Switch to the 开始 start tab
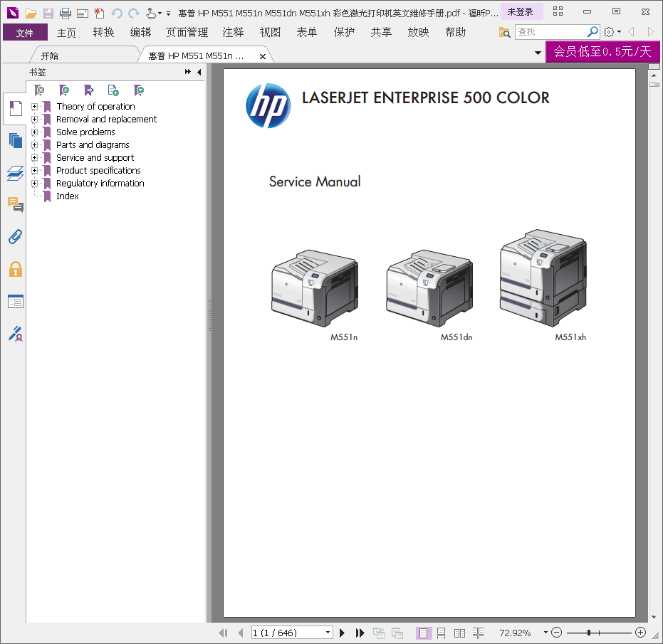 coord(50,56)
